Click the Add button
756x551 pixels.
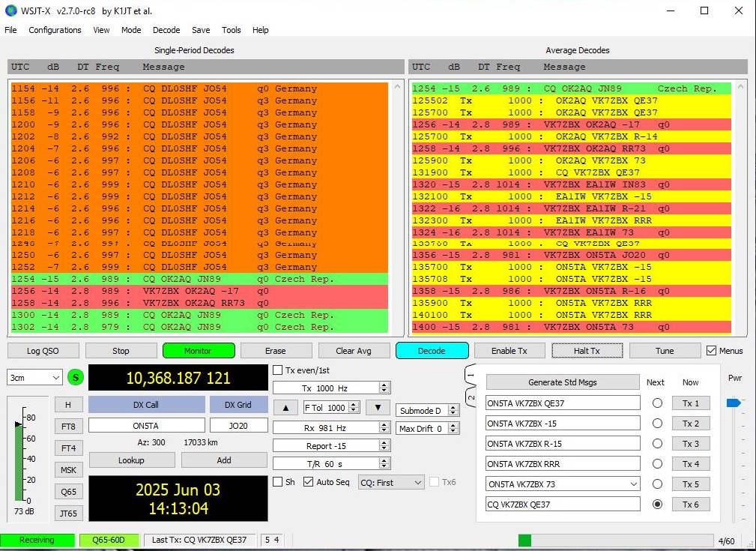(x=224, y=460)
